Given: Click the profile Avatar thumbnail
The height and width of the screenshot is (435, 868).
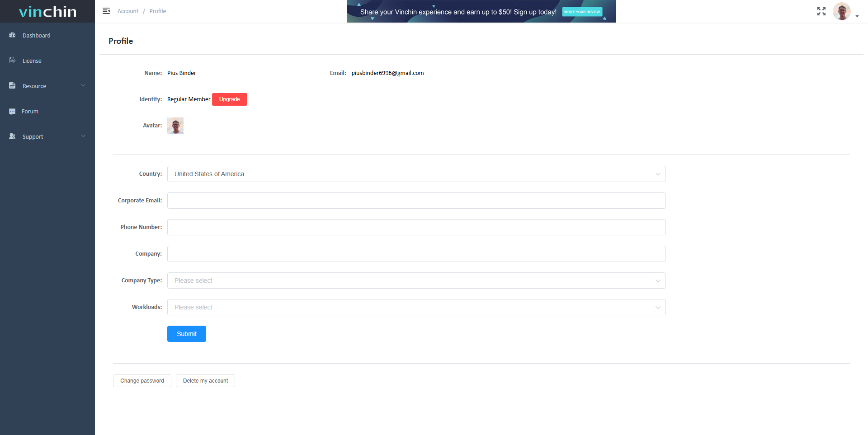Looking at the screenshot, I should tap(175, 126).
